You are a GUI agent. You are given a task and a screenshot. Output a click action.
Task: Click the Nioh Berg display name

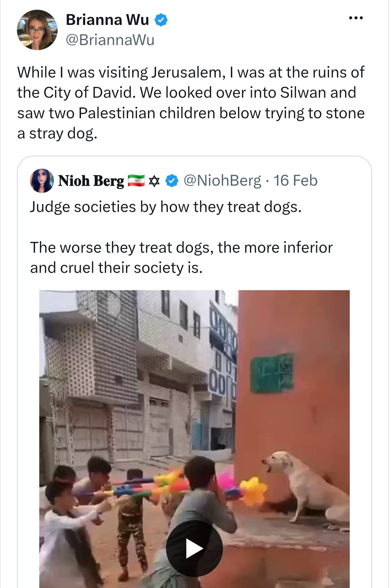91,181
